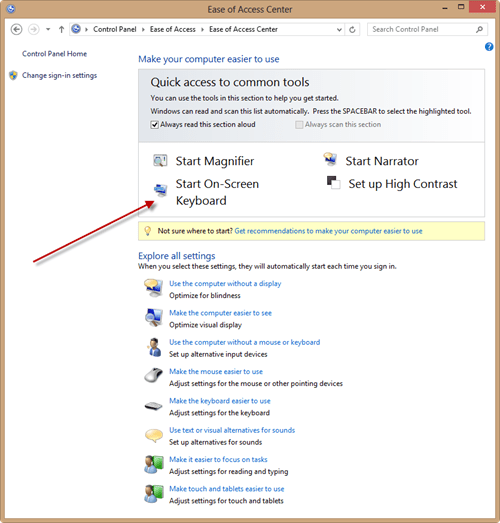Viewport: 500px width, 523px height.
Task: Open 'Use text or visual alternatives for sounds'
Action: (232, 430)
